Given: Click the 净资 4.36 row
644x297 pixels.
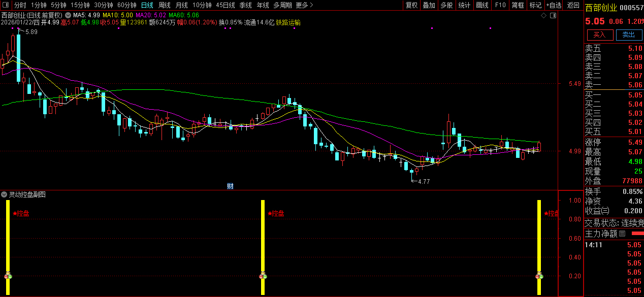Looking at the screenshot, I should coord(614,201).
